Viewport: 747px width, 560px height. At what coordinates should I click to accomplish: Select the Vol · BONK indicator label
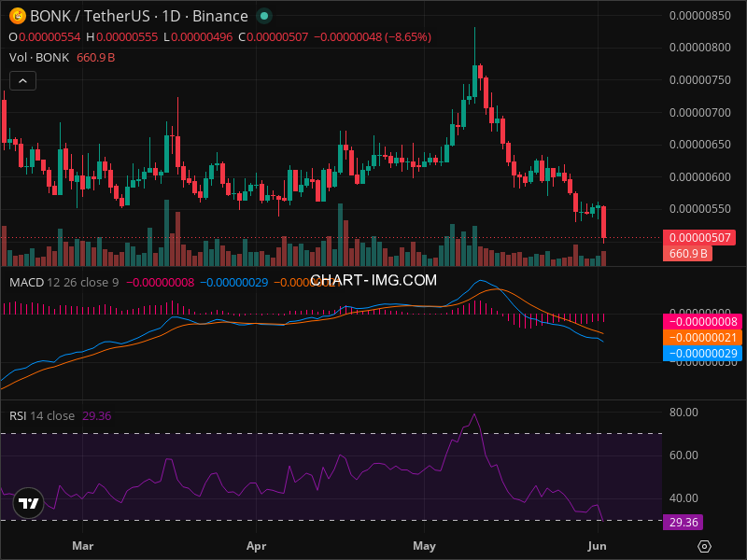[x=39, y=58]
